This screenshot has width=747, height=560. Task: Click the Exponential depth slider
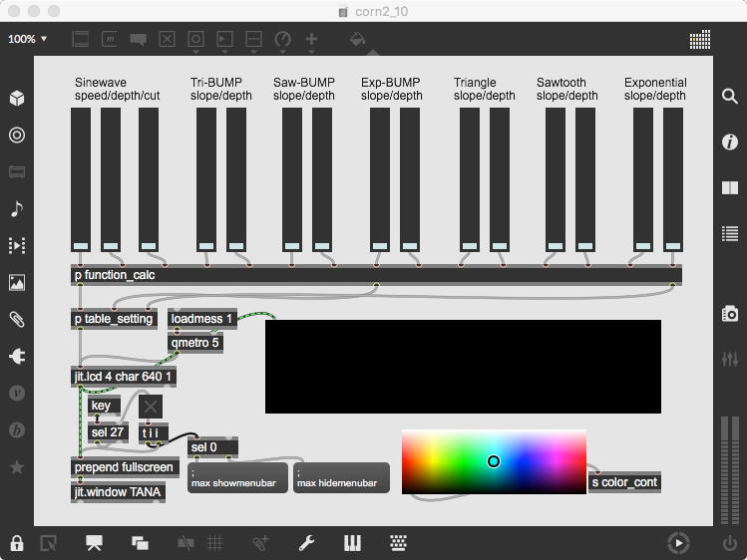673,179
